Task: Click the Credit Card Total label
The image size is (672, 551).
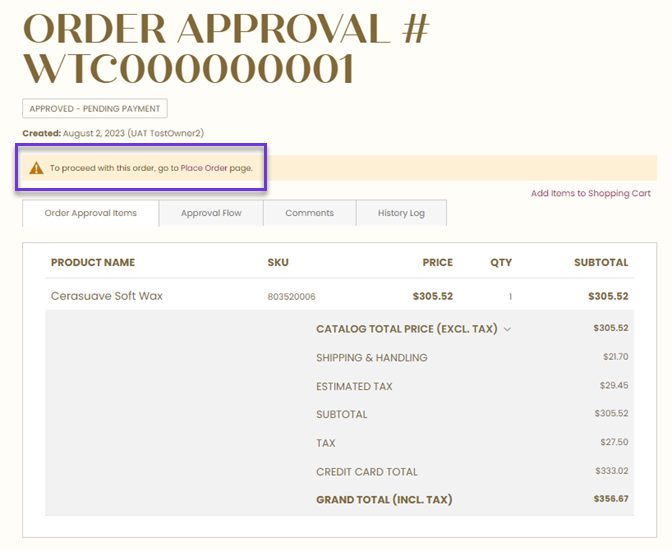Action: pyautogui.click(x=367, y=472)
